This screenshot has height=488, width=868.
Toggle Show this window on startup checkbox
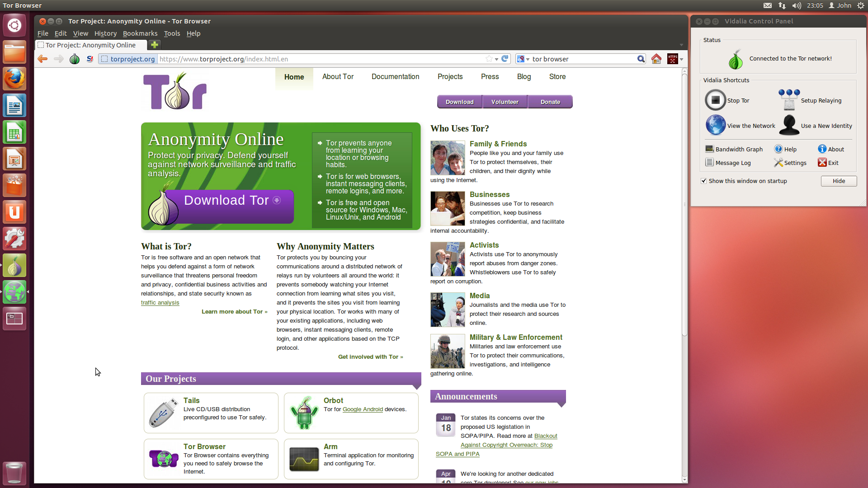704,181
